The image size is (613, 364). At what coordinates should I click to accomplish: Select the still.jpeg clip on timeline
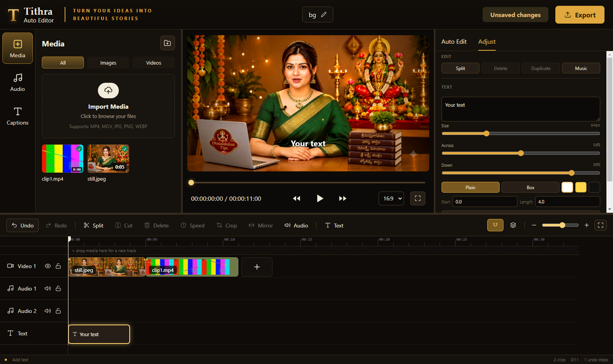point(107,267)
